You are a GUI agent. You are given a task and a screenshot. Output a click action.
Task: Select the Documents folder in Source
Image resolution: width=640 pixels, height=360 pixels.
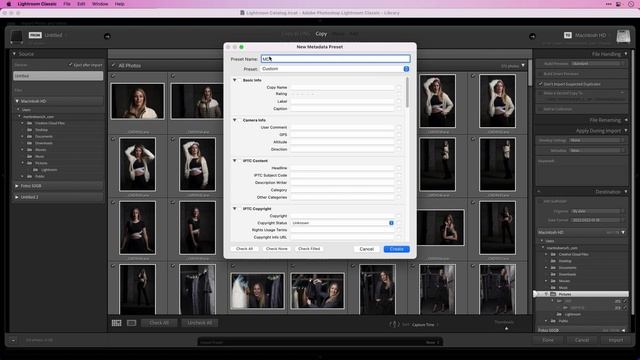click(x=43, y=136)
